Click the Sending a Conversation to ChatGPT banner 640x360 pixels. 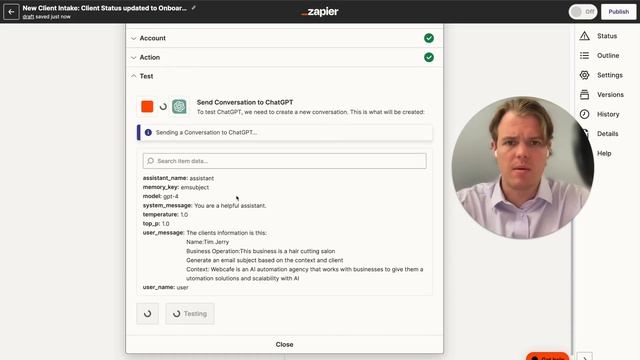click(x=284, y=133)
